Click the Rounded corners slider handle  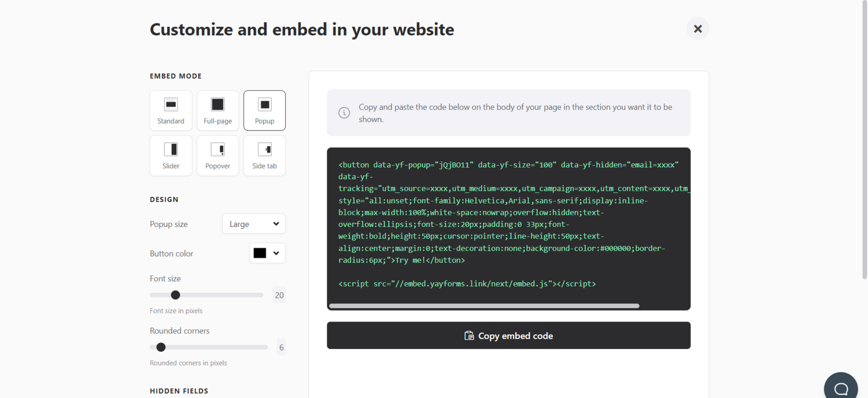point(161,347)
